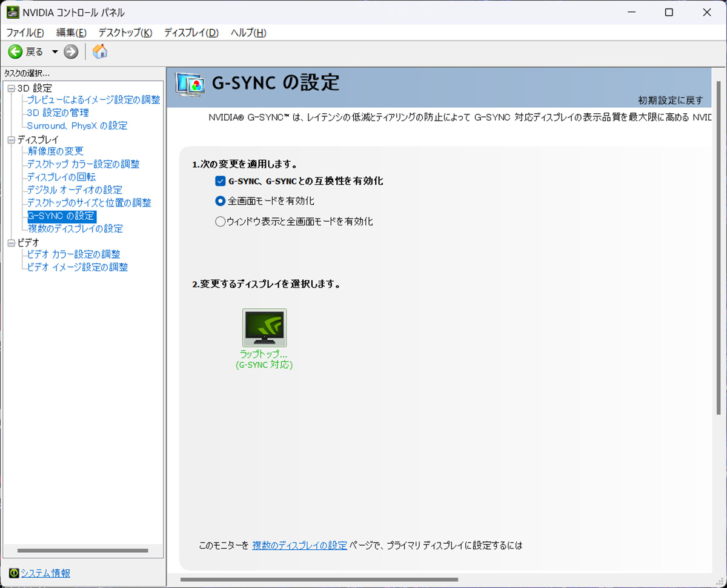This screenshot has width=727, height=588.
Task: Open the システム情報 link
Action: [45, 573]
